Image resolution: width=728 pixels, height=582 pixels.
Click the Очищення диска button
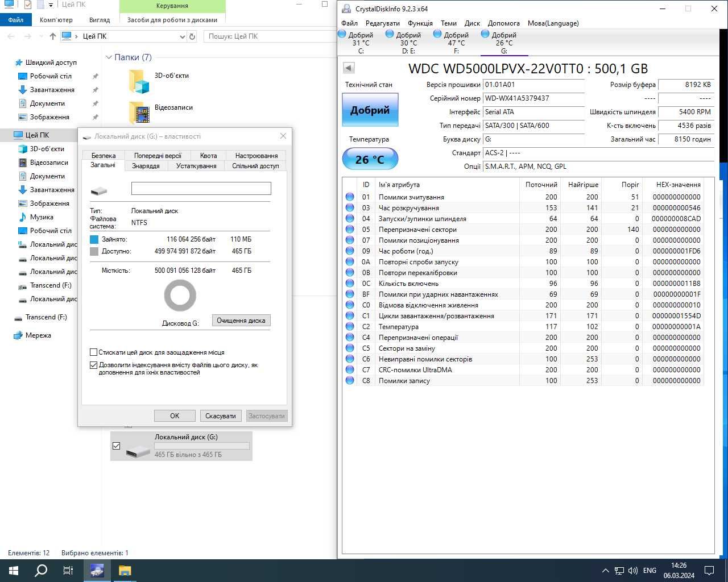pyautogui.click(x=241, y=320)
